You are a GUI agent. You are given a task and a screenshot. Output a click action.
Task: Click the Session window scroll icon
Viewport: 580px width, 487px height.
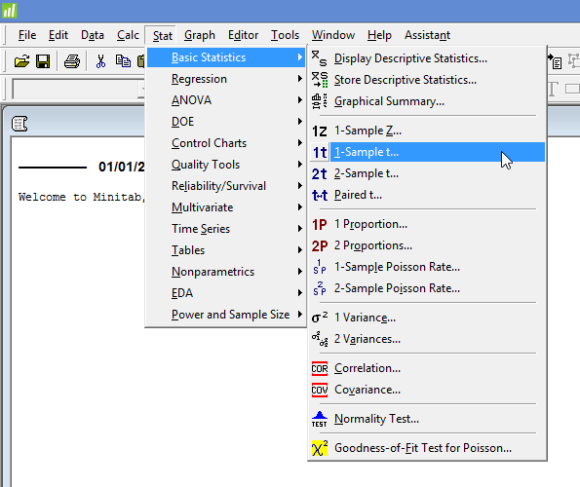[19, 124]
